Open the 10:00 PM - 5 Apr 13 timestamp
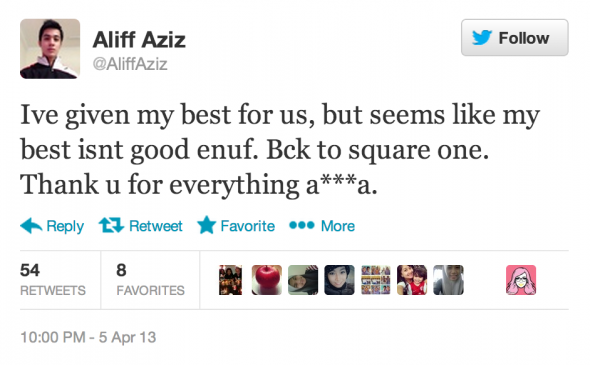This screenshot has width=590, height=365. point(88,337)
